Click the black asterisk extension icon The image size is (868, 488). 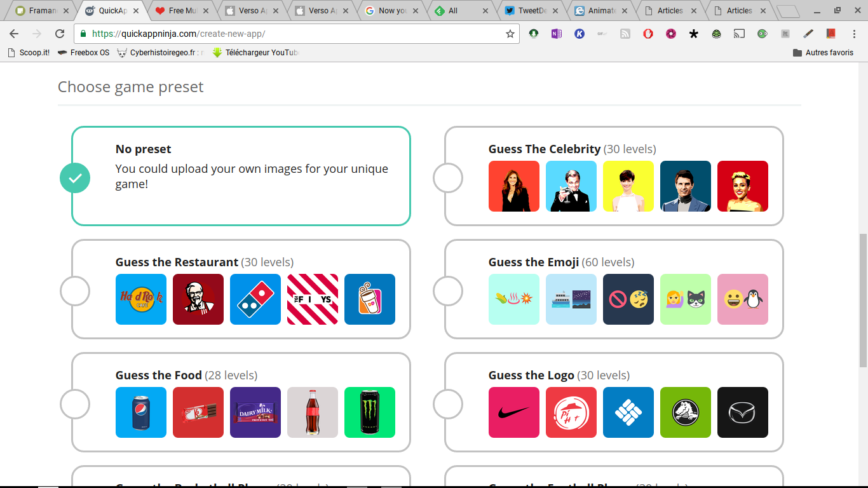coord(694,34)
